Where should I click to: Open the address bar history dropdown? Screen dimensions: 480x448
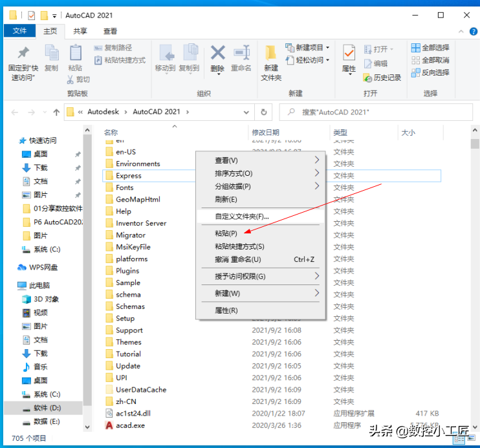(x=246, y=112)
